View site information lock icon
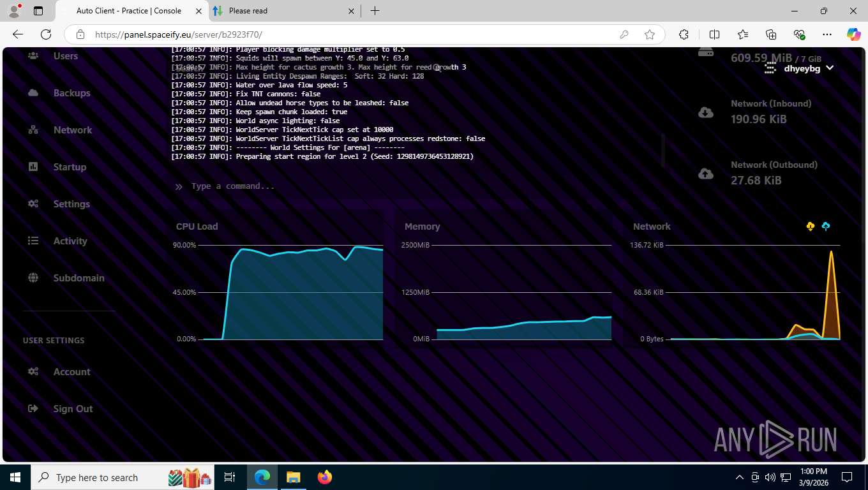The width and height of the screenshot is (868, 490). click(80, 34)
